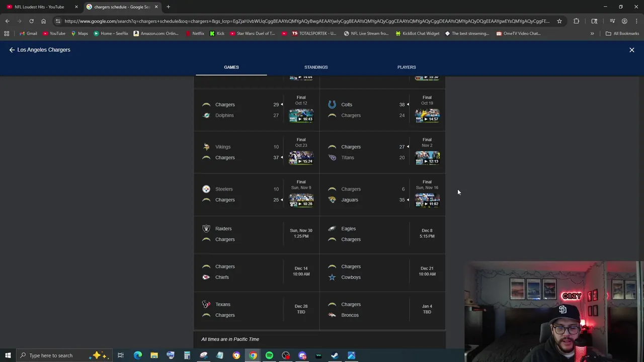The height and width of the screenshot is (362, 644).
Task: Launch Microsoft Edge from taskbar
Action: [x=137, y=355]
